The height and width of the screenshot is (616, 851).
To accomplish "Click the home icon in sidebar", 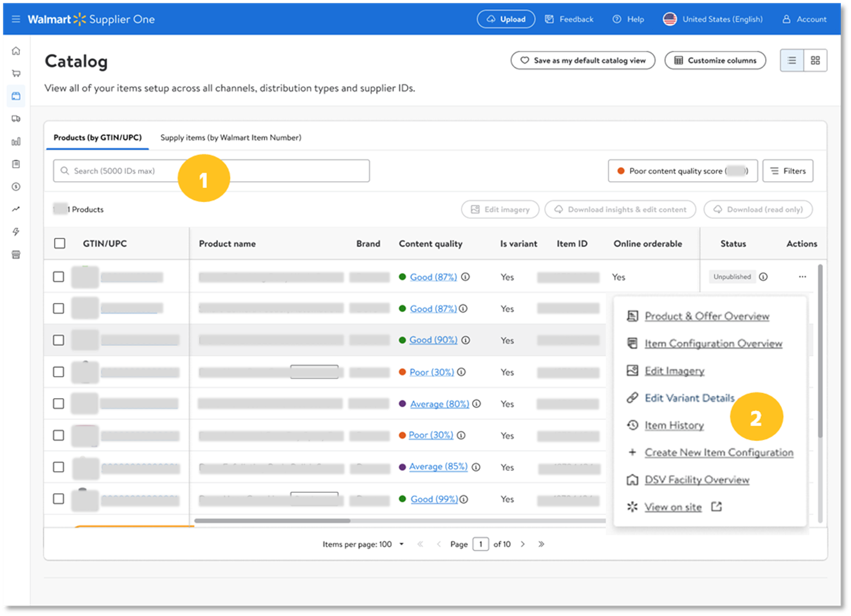I will (16, 51).
